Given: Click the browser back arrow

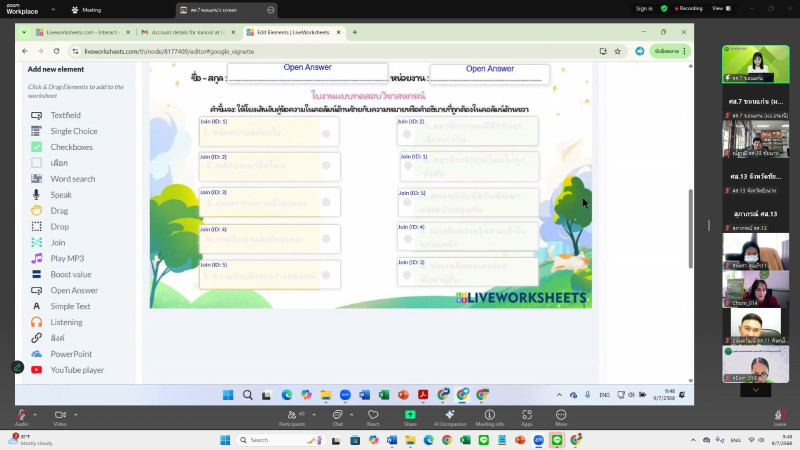Looking at the screenshot, I should pyautogui.click(x=25, y=51).
